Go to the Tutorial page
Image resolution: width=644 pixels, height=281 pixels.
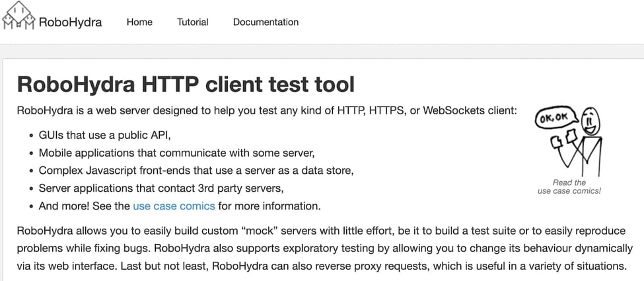192,22
